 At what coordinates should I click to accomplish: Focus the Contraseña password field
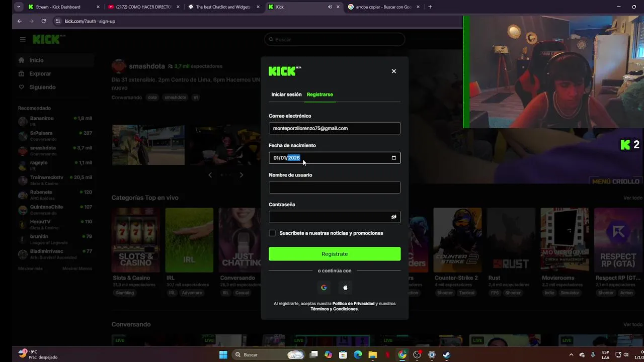[x=335, y=217]
